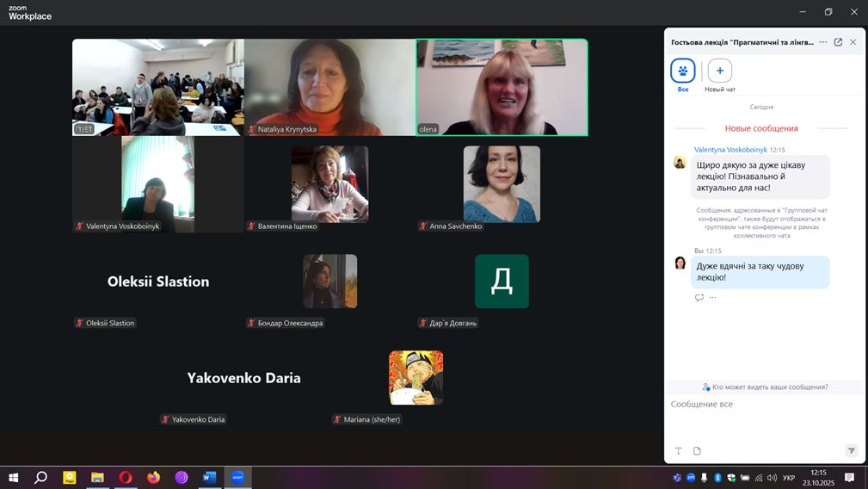This screenshot has height=489, width=868.
Task: Click sender name Valentyna Voskoboinyk in chat
Action: point(730,149)
